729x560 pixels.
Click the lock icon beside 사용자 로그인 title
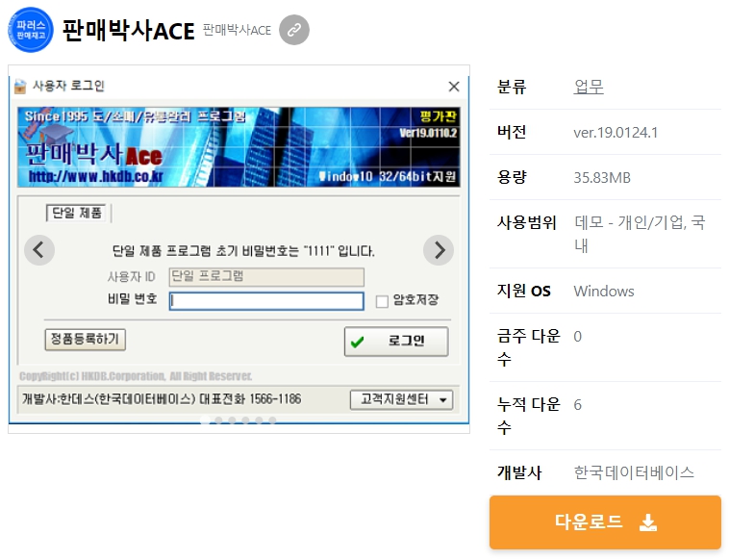coord(20,87)
